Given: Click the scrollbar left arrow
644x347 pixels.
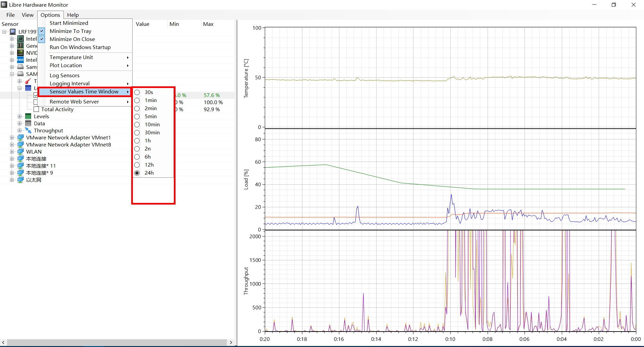Looking at the screenshot, I should (3, 342).
